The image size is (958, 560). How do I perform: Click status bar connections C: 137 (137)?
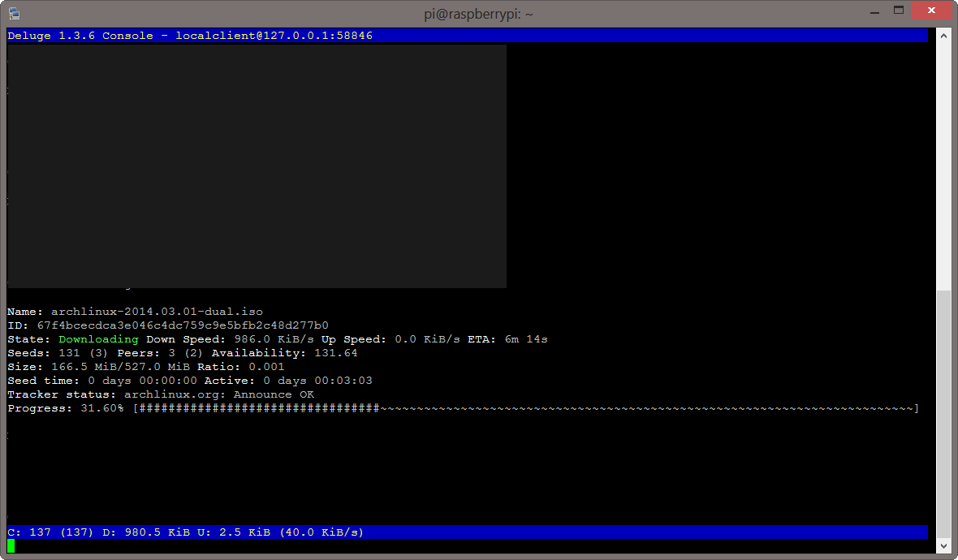pyautogui.click(x=50, y=532)
